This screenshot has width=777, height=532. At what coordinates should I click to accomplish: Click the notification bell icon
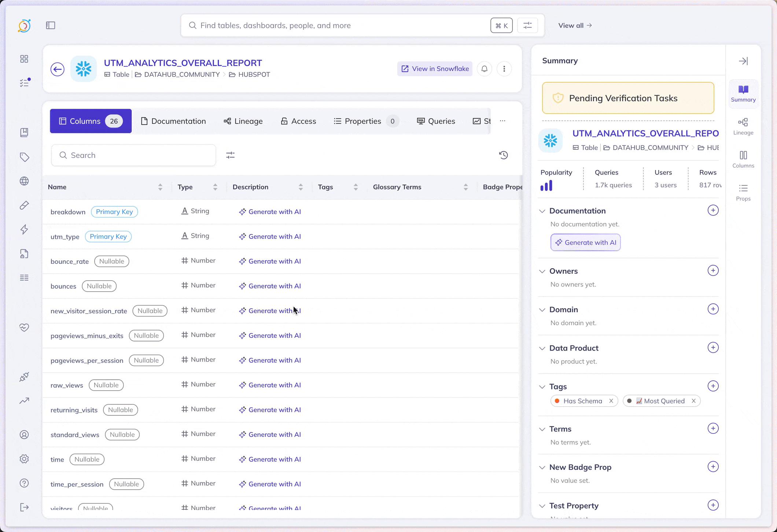(484, 69)
